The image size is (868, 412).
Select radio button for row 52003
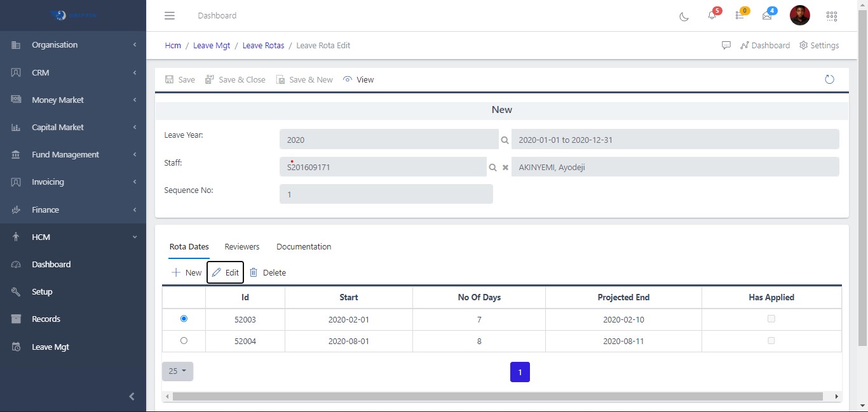click(184, 319)
